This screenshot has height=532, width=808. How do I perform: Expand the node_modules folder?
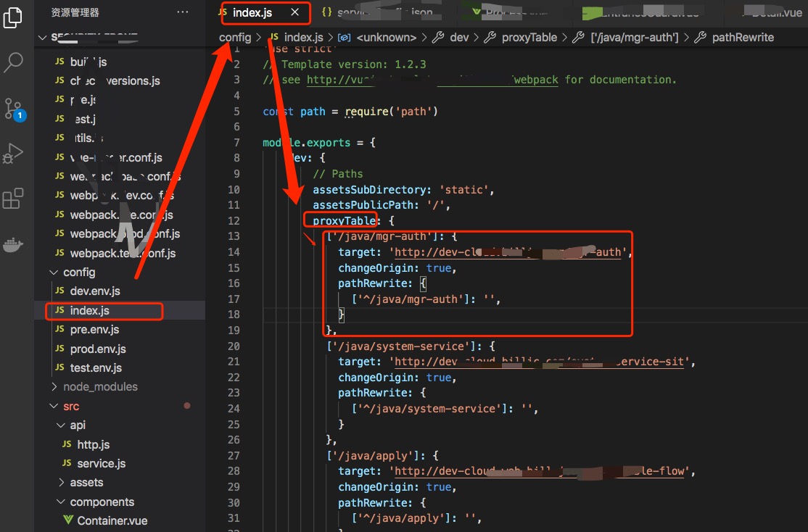pyautogui.click(x=99, y=387)
